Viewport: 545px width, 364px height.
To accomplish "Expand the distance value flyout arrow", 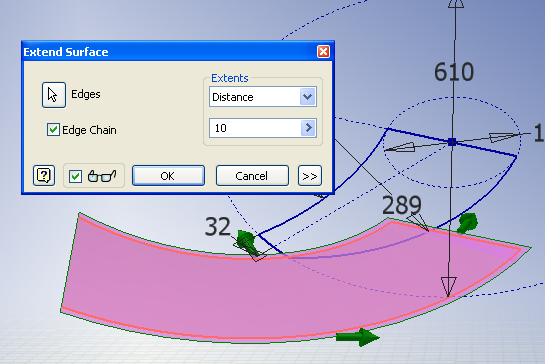I will click(x=308, y=128).
